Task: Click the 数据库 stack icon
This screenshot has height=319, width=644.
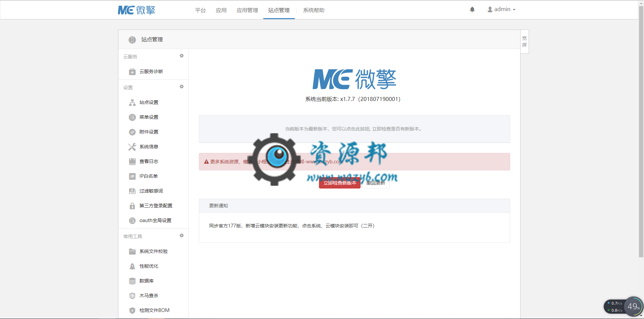Action: click(132, 281)
